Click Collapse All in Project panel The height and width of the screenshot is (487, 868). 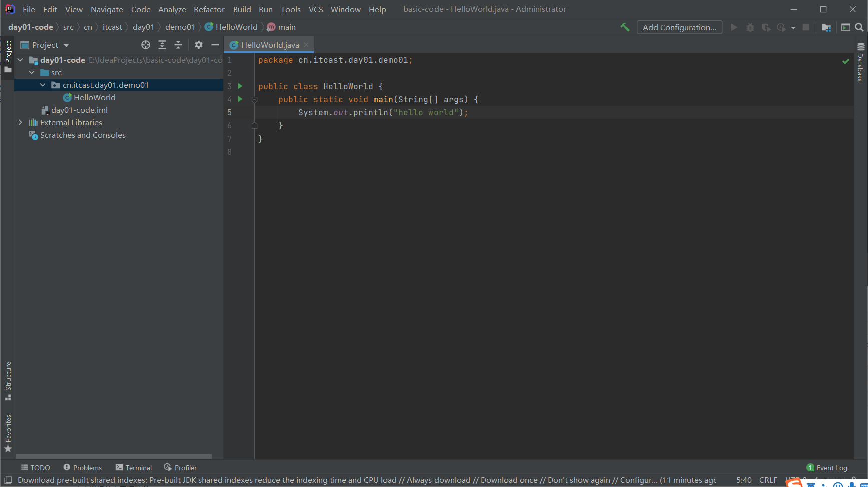(x=178, y=45)
